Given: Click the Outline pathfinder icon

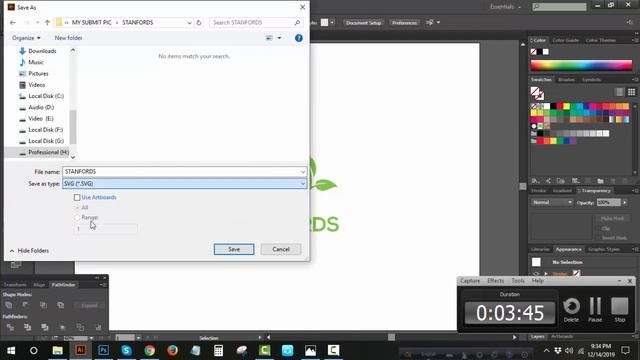Looking at the screenshot, I should point(80,327).
